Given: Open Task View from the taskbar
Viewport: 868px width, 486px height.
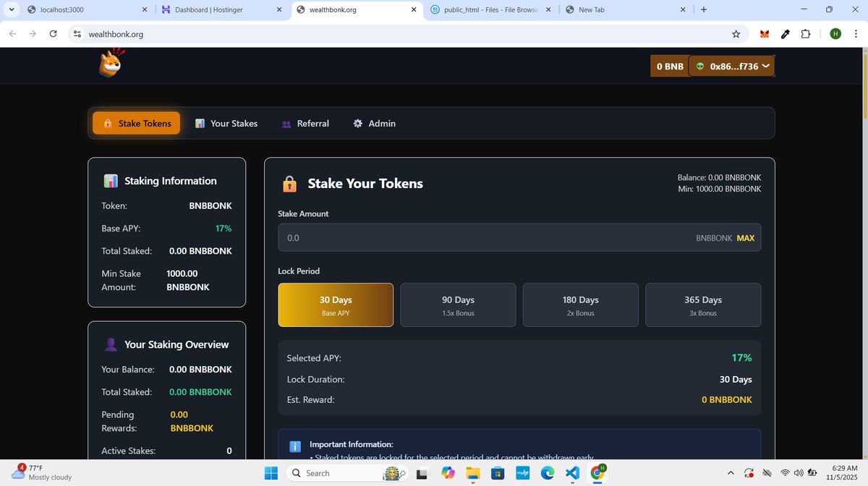Looking at the screenshot, I should coord(422,473).
